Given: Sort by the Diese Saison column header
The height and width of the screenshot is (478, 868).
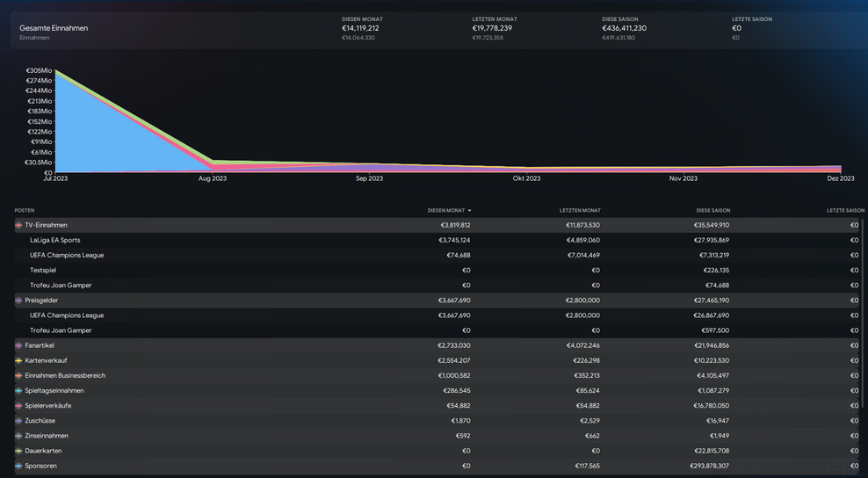Looking at the screenshot, I should pos(712,211).
